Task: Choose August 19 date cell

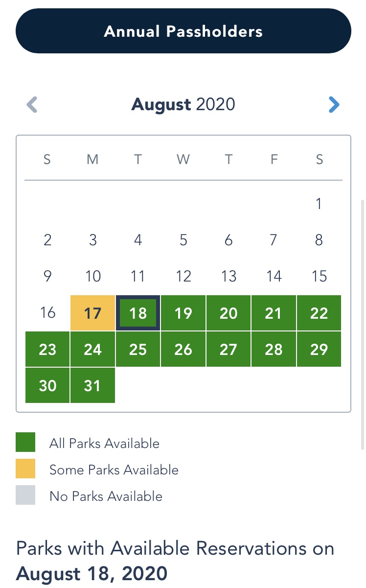Action: click(183, 313)
